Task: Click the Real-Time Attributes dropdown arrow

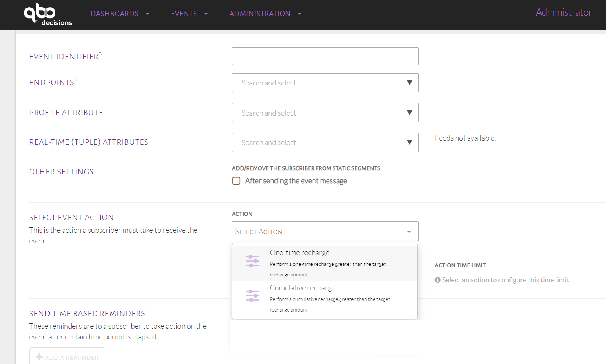Action: coord(410,142)
